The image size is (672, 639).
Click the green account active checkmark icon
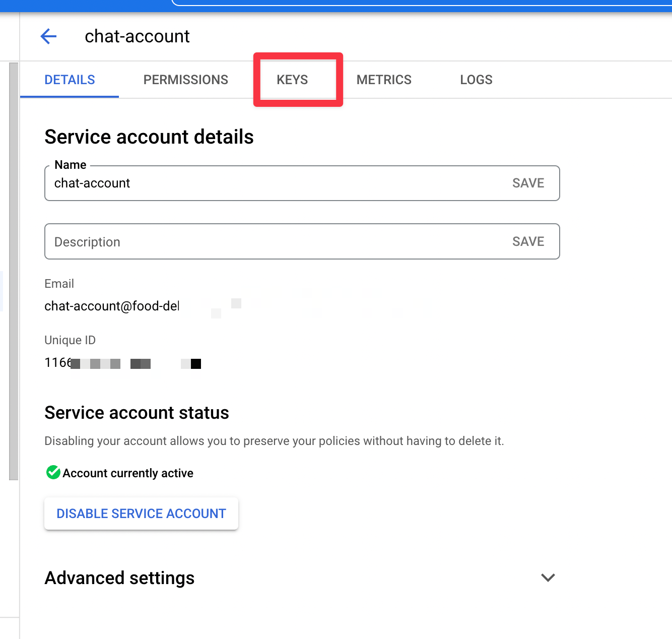click(x=53, y=473)
